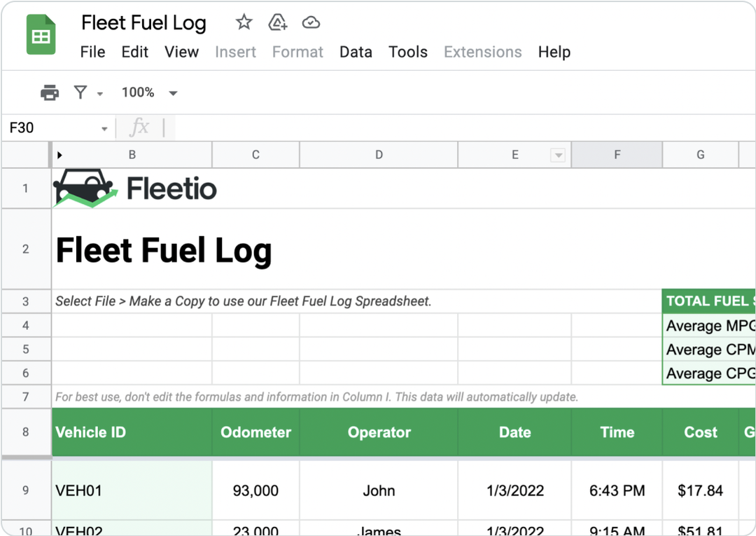
Task: Open column E filter dropdown
Action: [x=558, y=156]
